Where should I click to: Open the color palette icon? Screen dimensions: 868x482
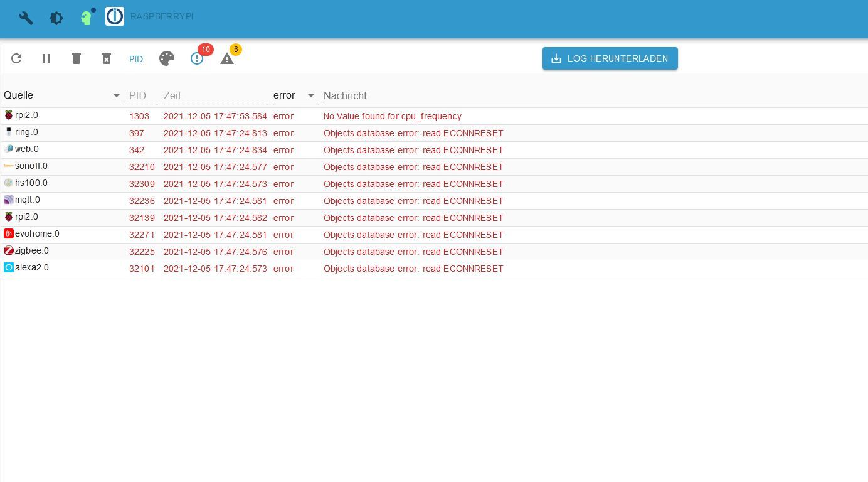pos(167,58)
